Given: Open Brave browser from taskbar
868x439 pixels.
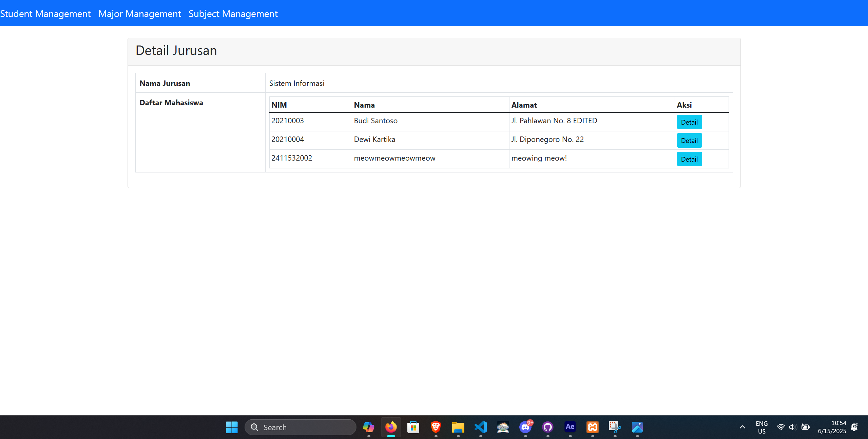Looking at the screenshot, I should click(x=436, y=427).
